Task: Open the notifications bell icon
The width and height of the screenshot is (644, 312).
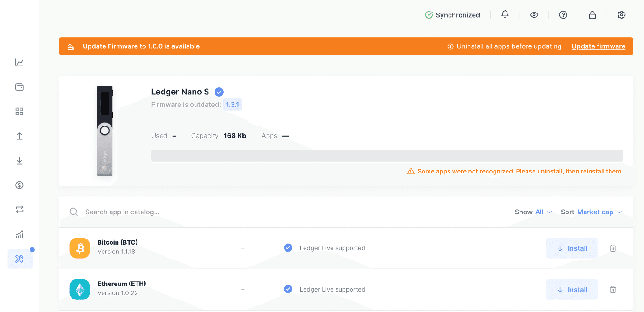Action: coord(505,15)
